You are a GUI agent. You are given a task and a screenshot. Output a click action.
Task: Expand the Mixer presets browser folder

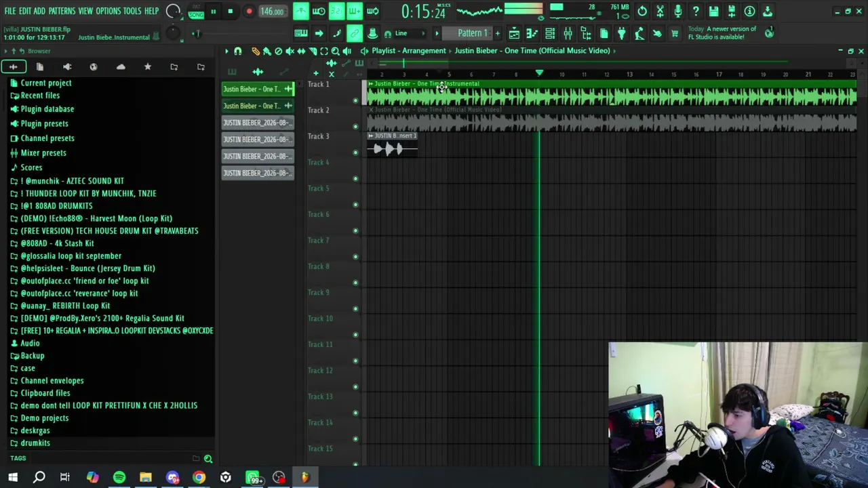click(43, 153)
